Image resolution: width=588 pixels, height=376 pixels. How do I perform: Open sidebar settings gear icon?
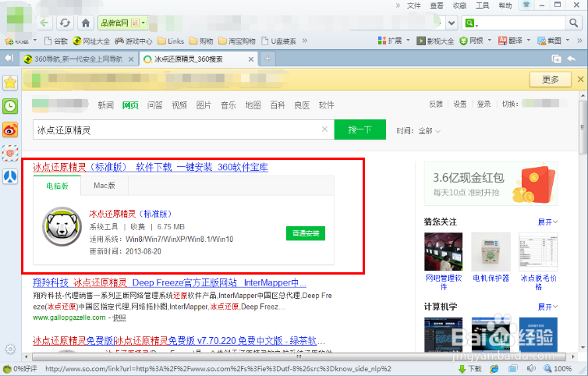click(10, 349)
